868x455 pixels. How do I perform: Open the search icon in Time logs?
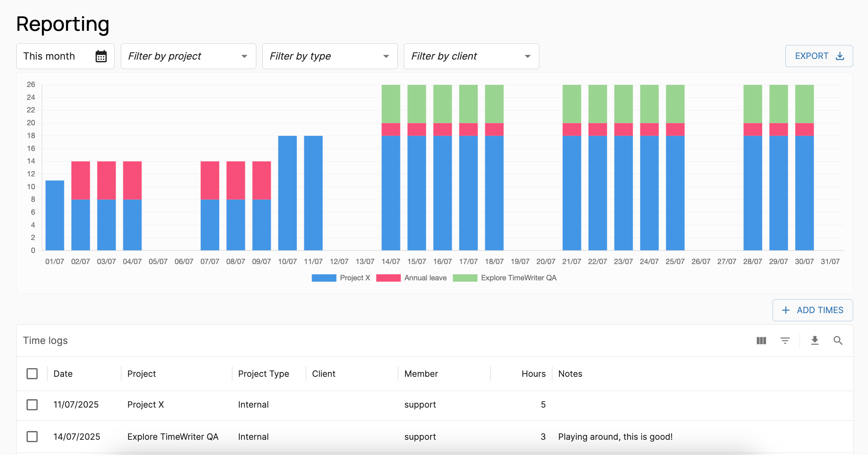point(838,341)
